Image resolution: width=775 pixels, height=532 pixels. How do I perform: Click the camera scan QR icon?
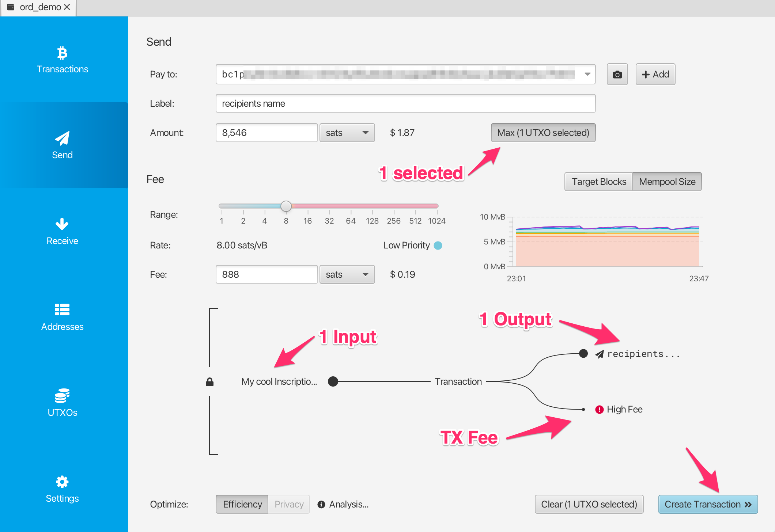[617, 74]
